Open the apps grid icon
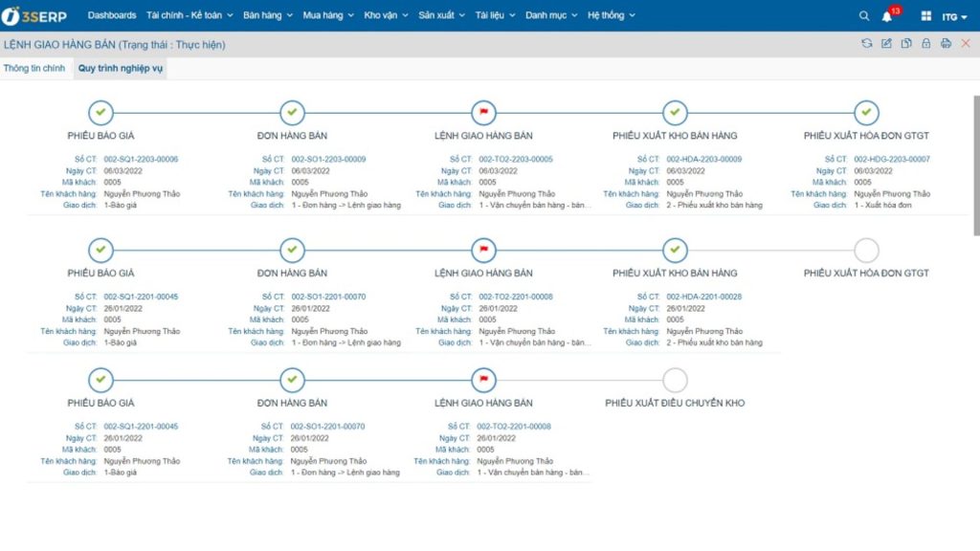The width and height of the screenshot is (980, 551). pos(926,15)
